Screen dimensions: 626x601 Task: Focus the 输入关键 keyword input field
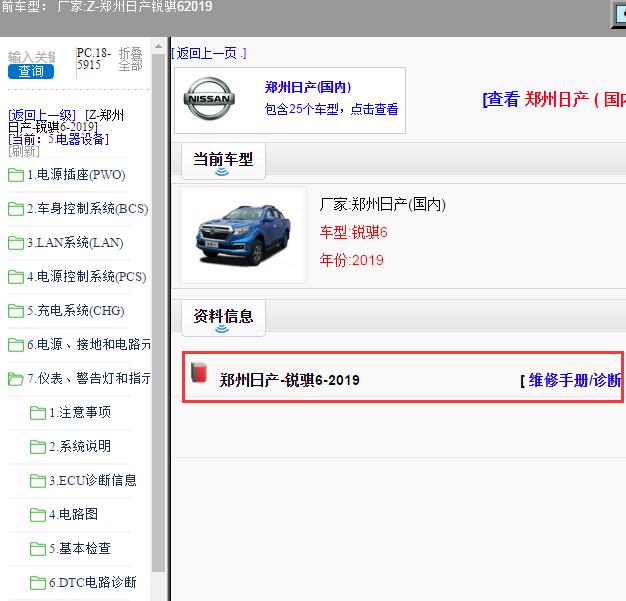click(32, 57)
